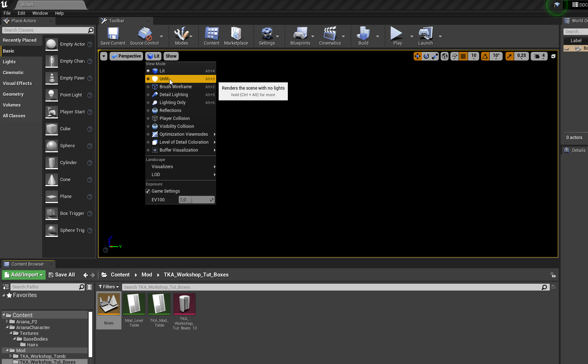Navigate to Content in breadcrumb path
The height and width of the screenshot is (364, 588).
coord(120,275)
